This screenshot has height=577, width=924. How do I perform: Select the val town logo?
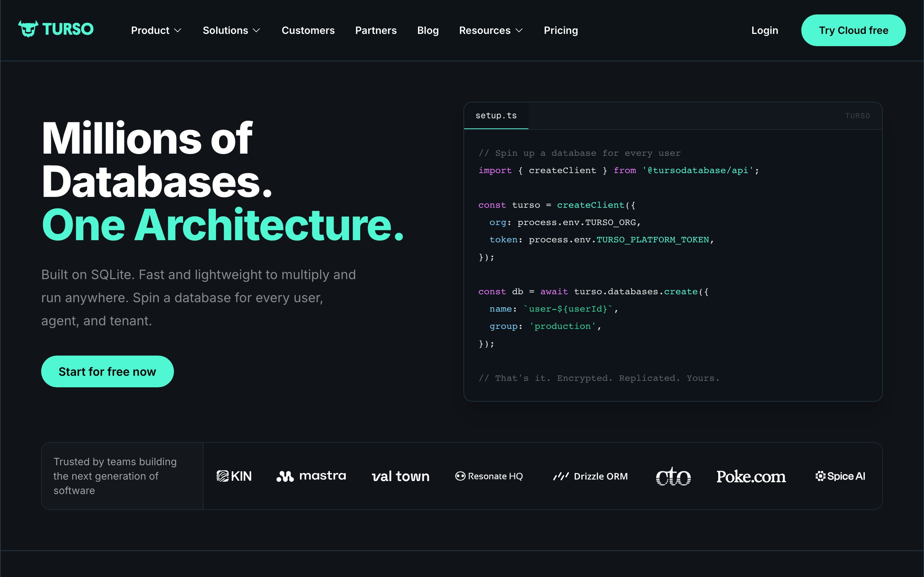tap(401, 476)
